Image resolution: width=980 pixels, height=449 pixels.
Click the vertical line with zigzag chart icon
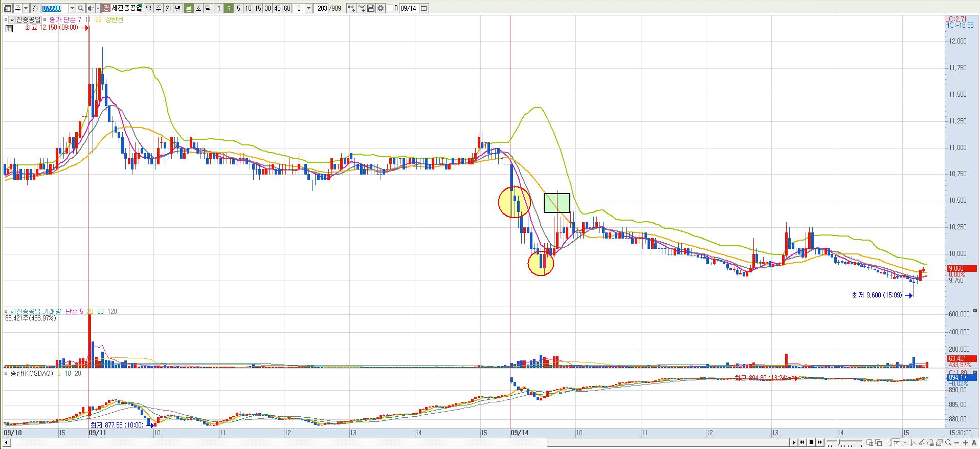tap(914, 443)
